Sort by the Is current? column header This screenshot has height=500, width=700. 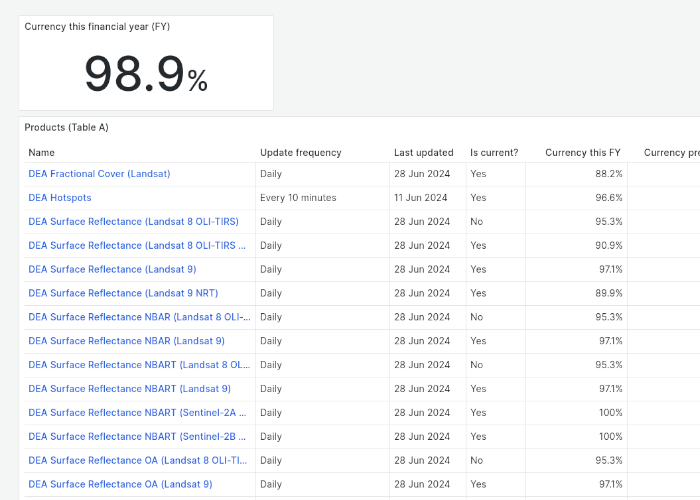click(494, 153)
